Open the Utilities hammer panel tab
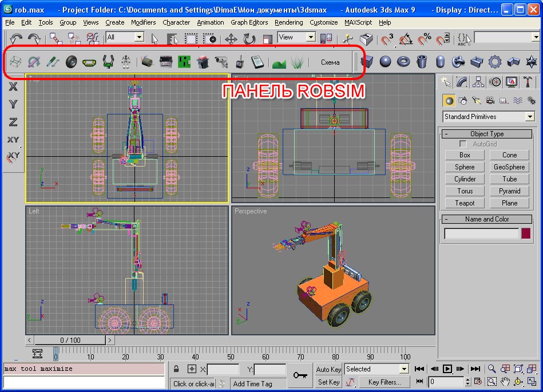Viewport: 543px width, 392px height. pos(528,82)
